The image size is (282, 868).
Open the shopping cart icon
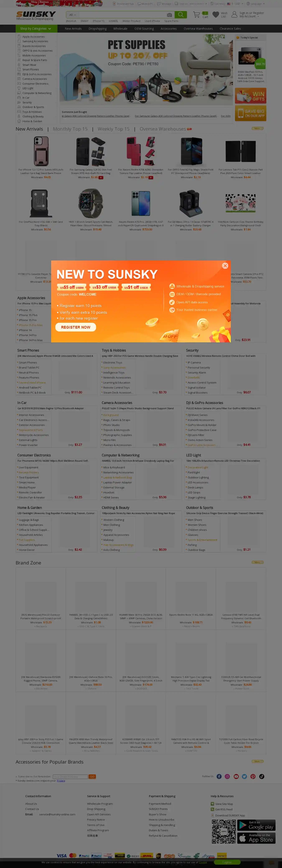pyautogui.click(x=196, y=15)
